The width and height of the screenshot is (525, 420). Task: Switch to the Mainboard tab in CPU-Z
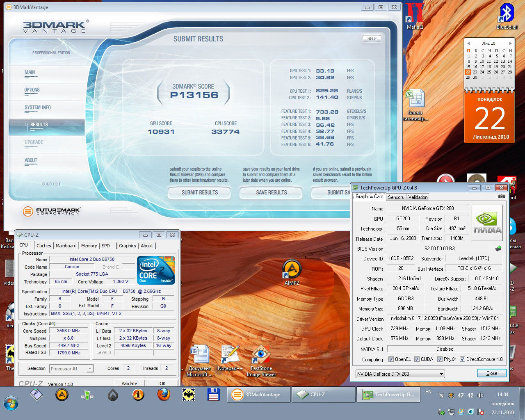point(66,246)
